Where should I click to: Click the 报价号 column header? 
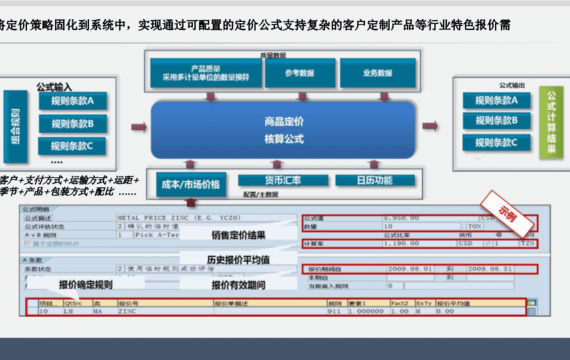[x=165, y=303]
